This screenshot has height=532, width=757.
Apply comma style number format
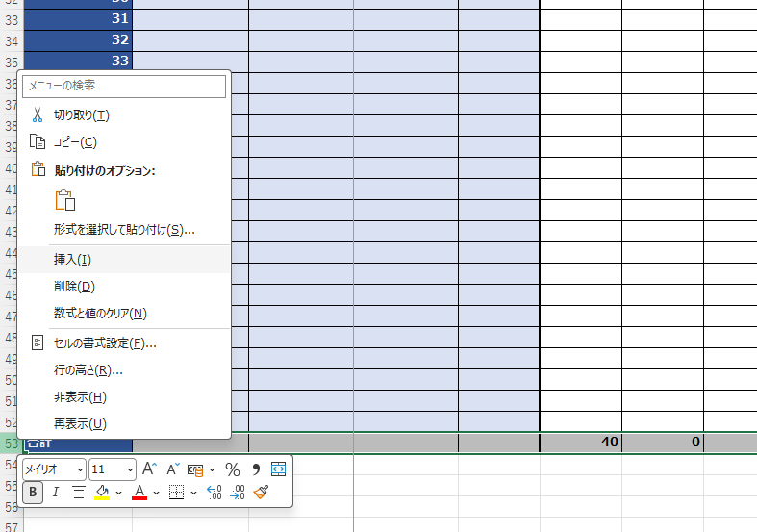(x=256, y=469)
